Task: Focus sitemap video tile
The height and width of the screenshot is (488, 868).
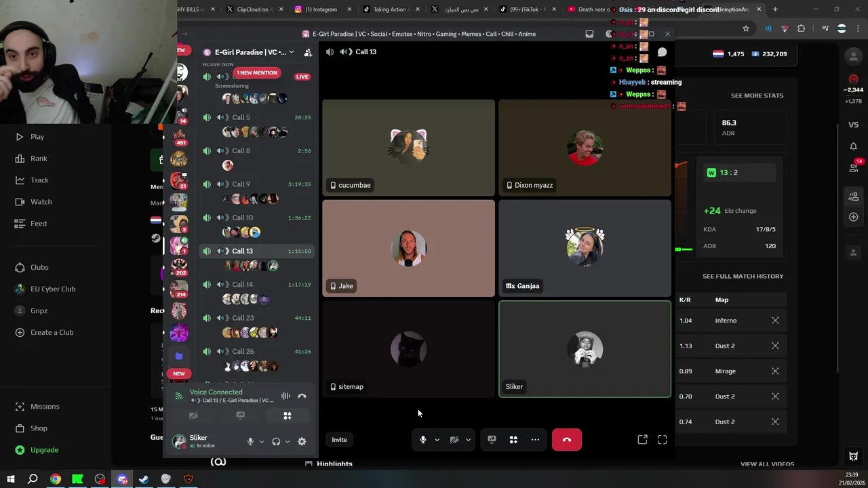Action: click(408, 349)
